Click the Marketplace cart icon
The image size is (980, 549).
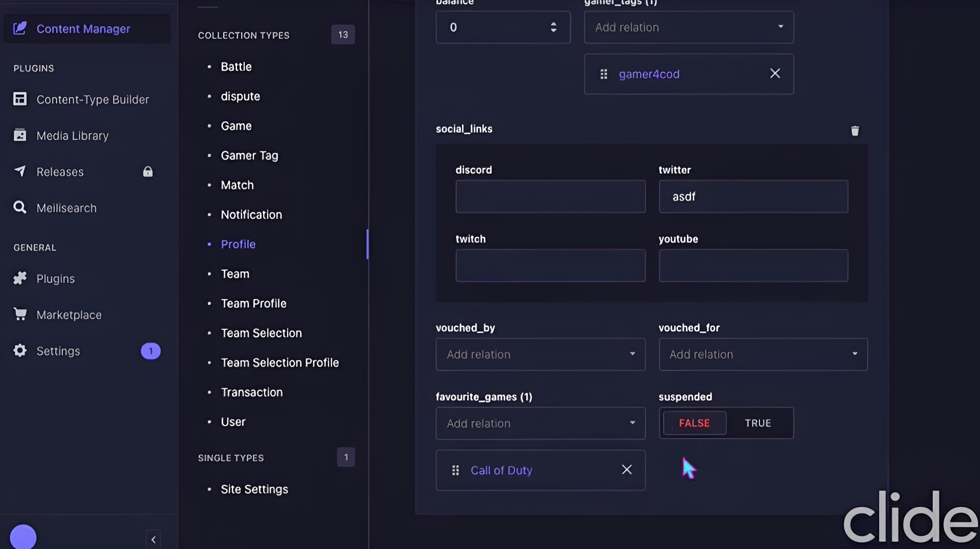pos(20,314)
